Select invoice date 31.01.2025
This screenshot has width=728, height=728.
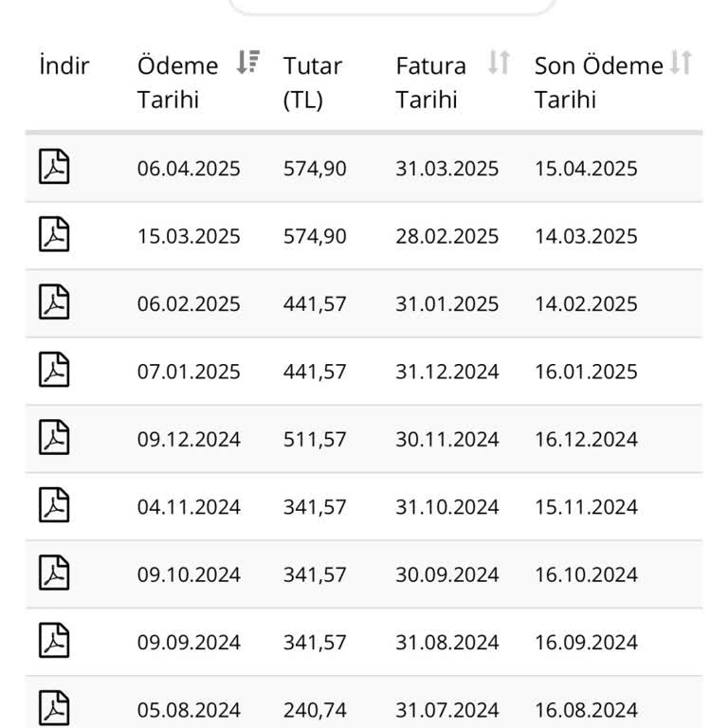(x=447, y=304)
